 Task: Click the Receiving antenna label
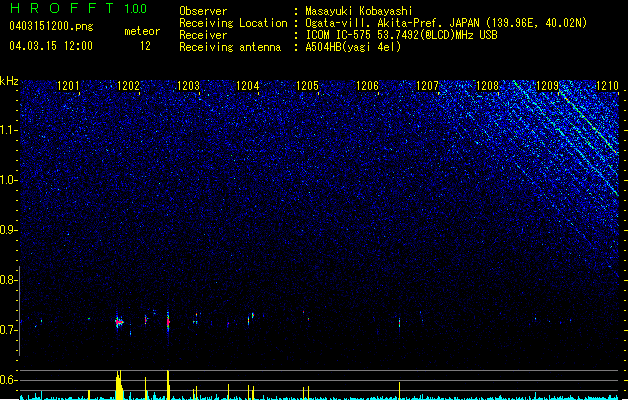(230, 47)
